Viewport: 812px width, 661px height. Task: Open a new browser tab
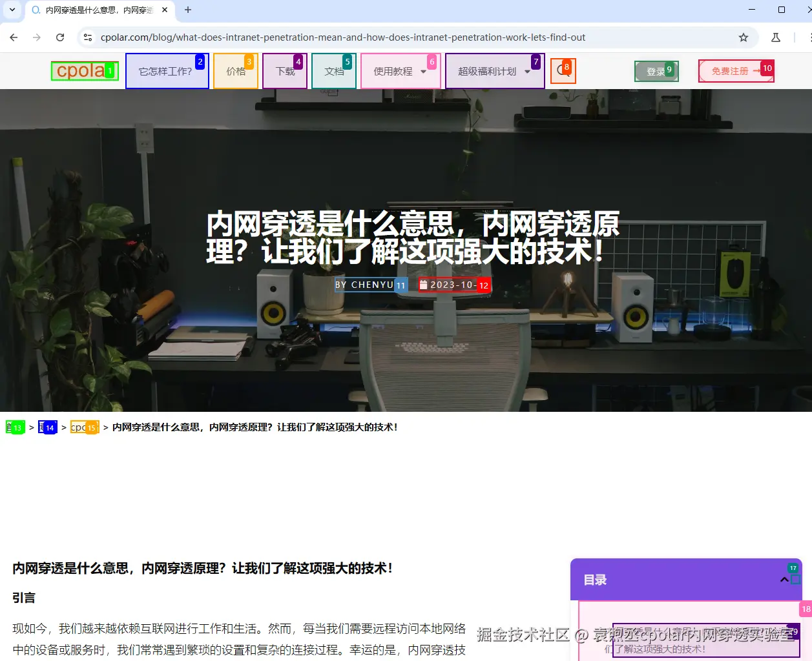point(188,10)
